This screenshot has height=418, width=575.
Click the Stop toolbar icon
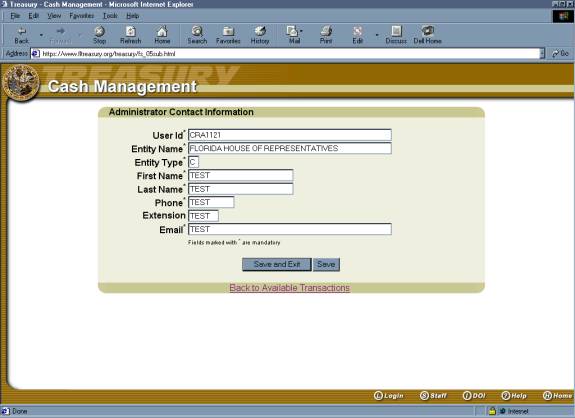pyautogui.click(x=99, y=35)
